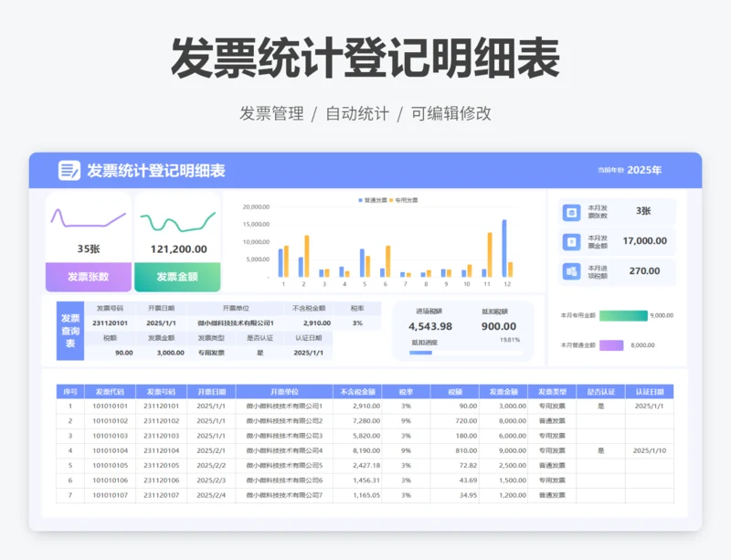Click the 3张 monthly invoice count

tap(643, 211)
